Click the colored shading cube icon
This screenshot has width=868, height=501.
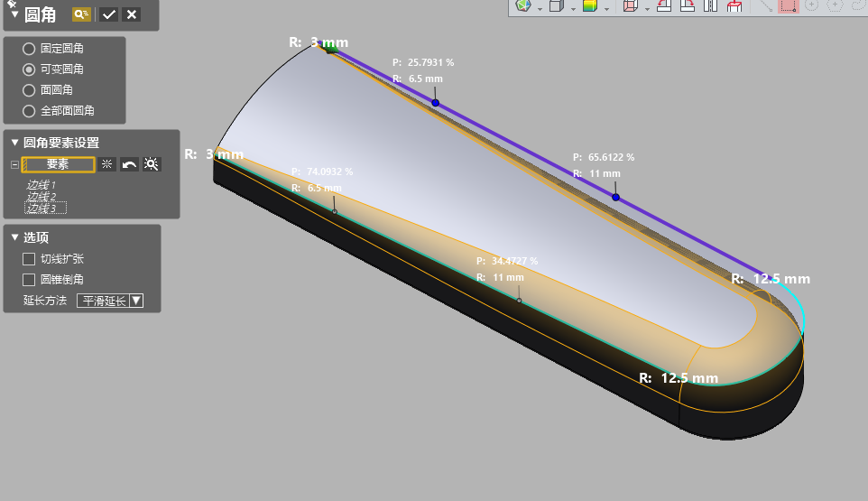click(590, 6)
